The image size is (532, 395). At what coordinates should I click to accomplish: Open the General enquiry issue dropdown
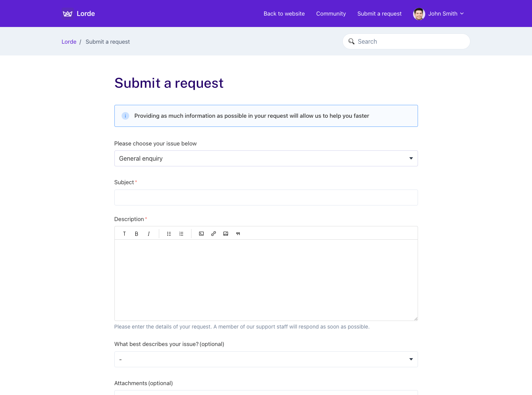click(266, 158)
